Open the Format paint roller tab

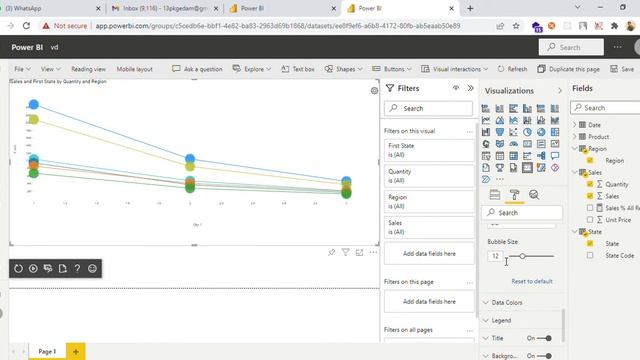coord(514,195)
